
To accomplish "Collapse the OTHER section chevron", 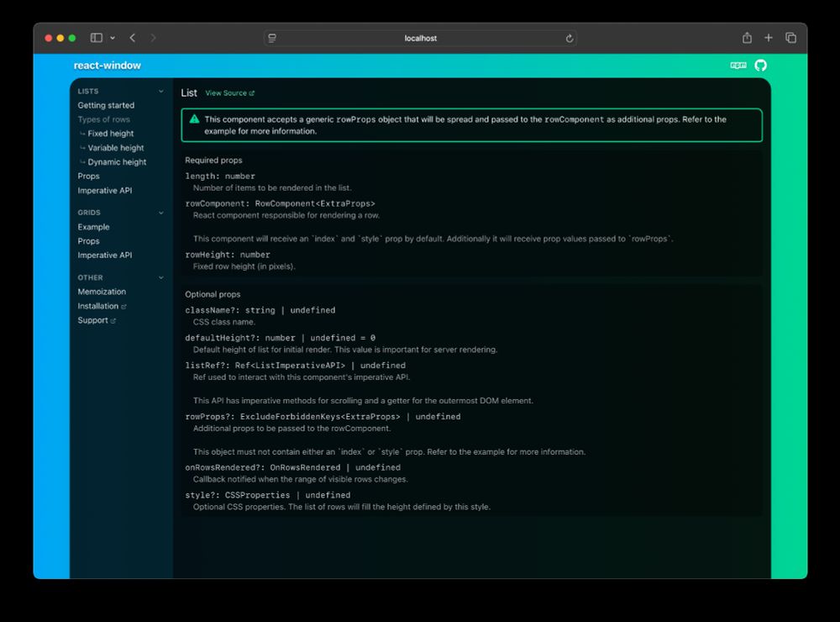I will tap(161, 277).
